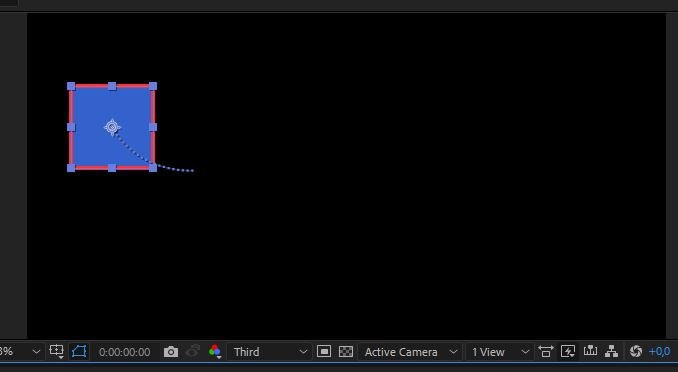This screenshot has width=678, height=372.
Task: Open grid and guide options
Action: [57, 351]
